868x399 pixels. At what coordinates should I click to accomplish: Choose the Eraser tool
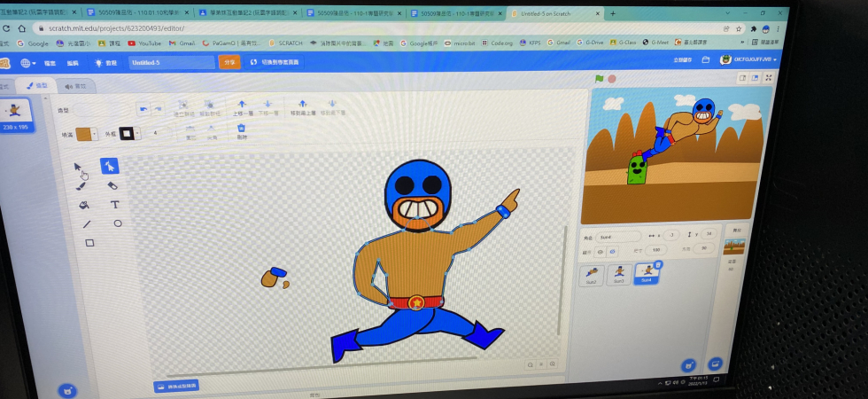coord(112,185)
